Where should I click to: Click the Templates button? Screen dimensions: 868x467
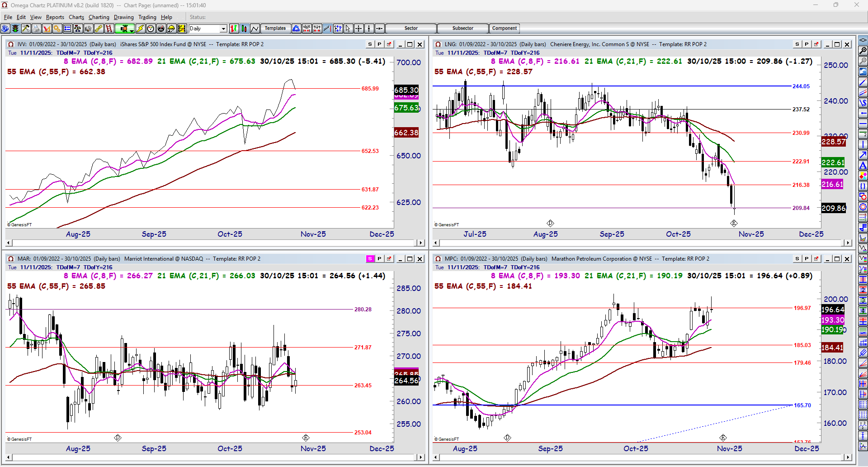[x=275, y=29]
